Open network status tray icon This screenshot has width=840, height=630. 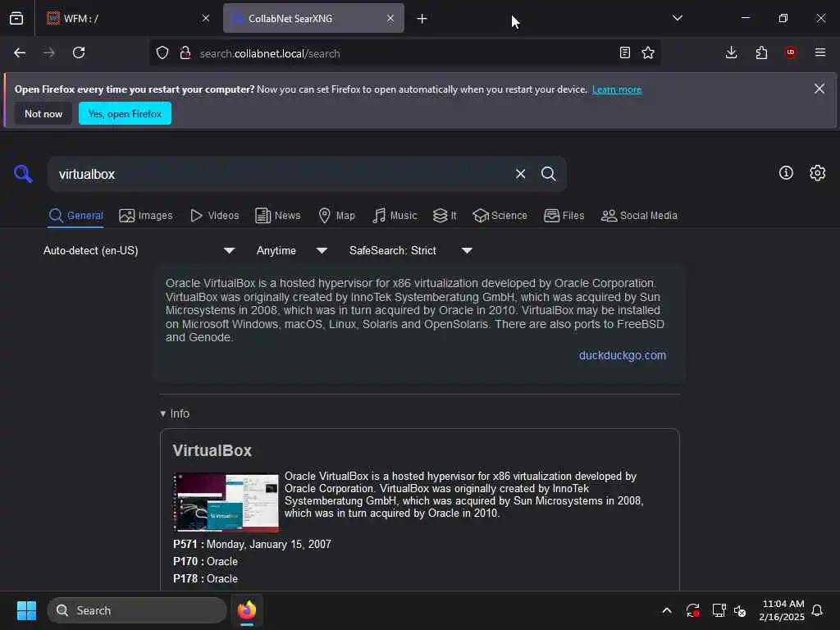click(x=719, y=610)
